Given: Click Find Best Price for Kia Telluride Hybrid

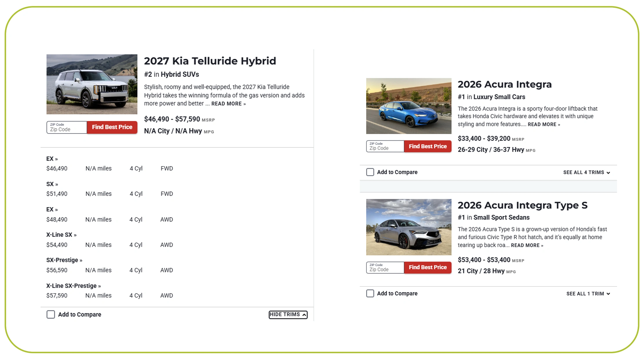Looking at the screenshot, I should point(112,127).
